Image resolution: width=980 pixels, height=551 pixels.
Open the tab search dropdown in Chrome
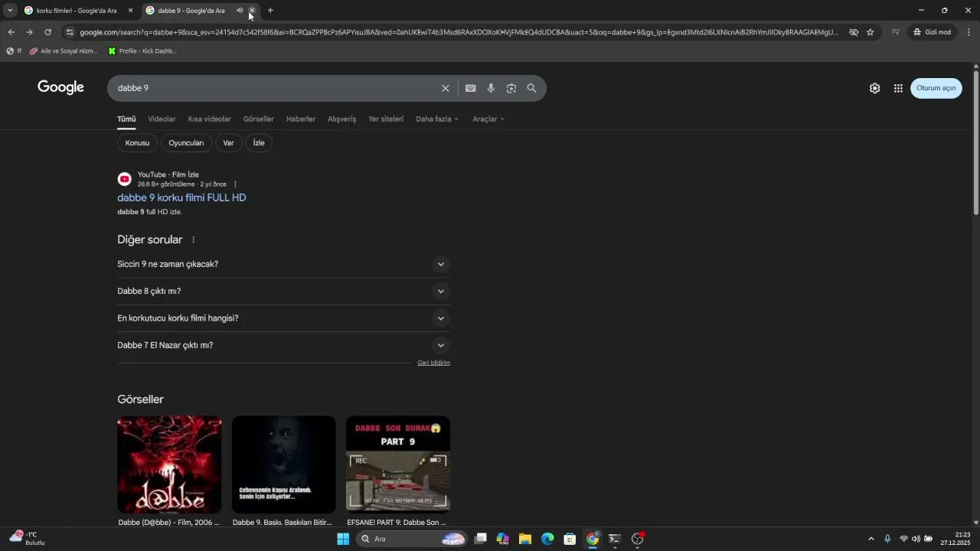click(x=10, y=11)
